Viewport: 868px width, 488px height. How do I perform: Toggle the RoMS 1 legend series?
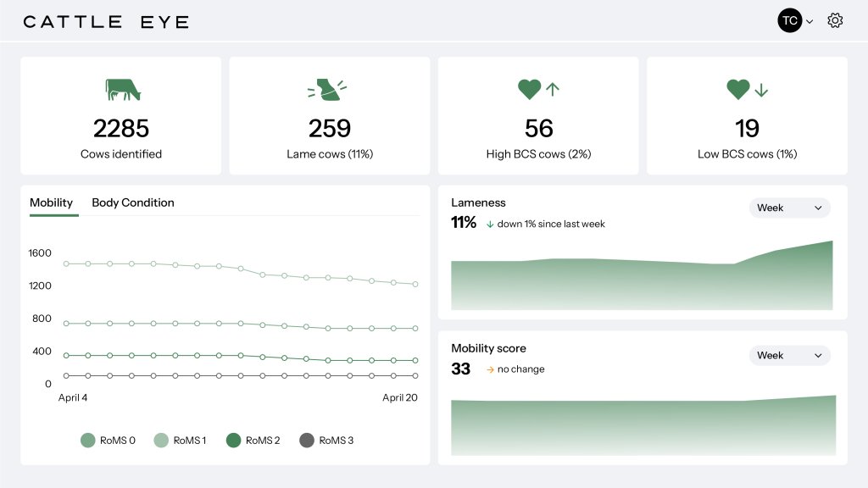[x=161, y=441]
